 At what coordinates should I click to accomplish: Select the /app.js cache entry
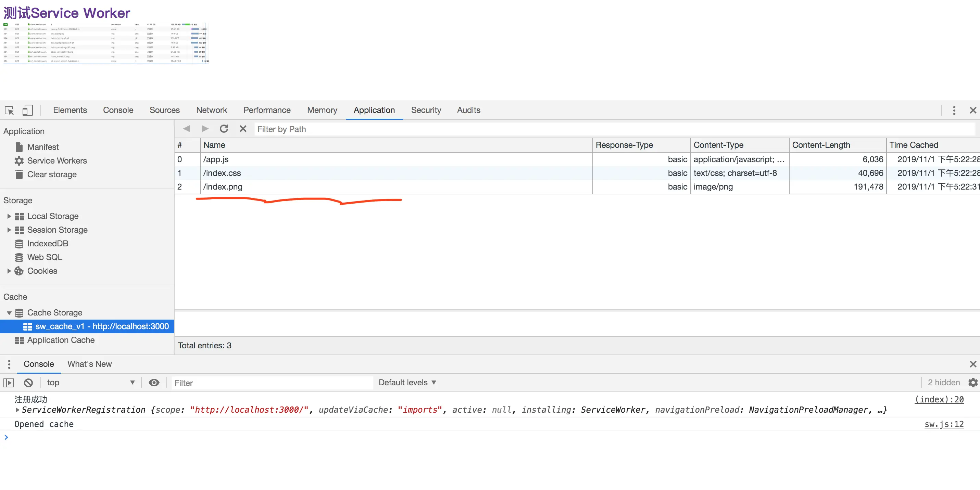tap(577, 159)
